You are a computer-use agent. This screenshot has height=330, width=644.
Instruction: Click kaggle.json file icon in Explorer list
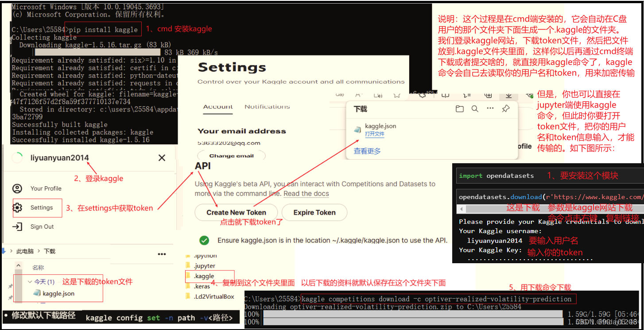coord(37,293)
